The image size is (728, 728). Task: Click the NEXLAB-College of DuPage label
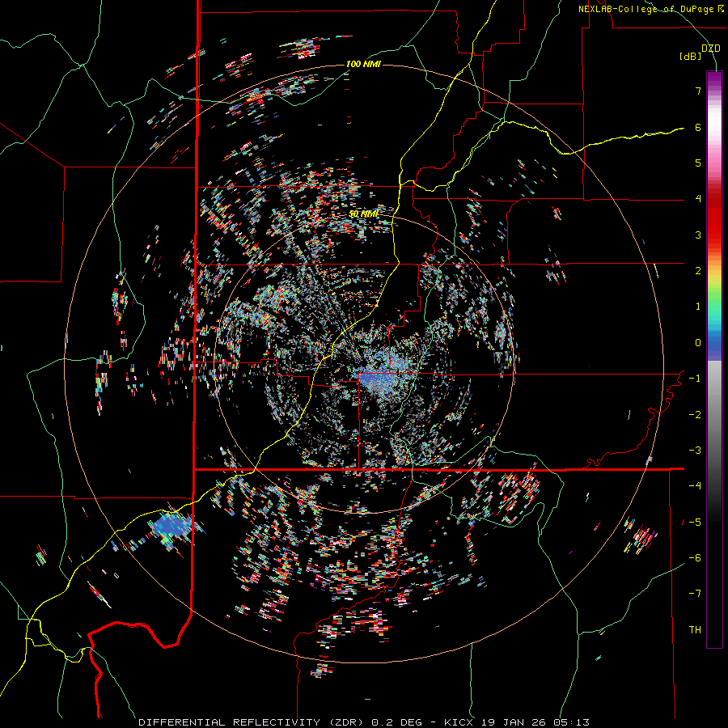(647, 9)
